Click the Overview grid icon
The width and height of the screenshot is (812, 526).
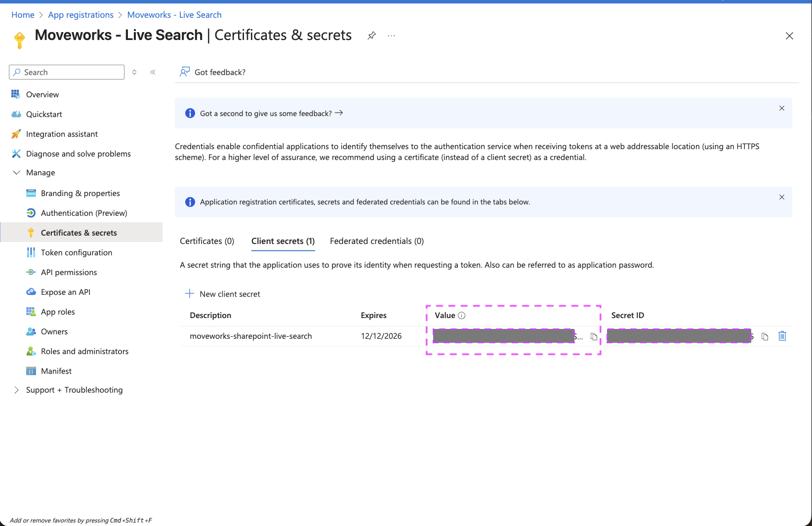click(16, 94)
